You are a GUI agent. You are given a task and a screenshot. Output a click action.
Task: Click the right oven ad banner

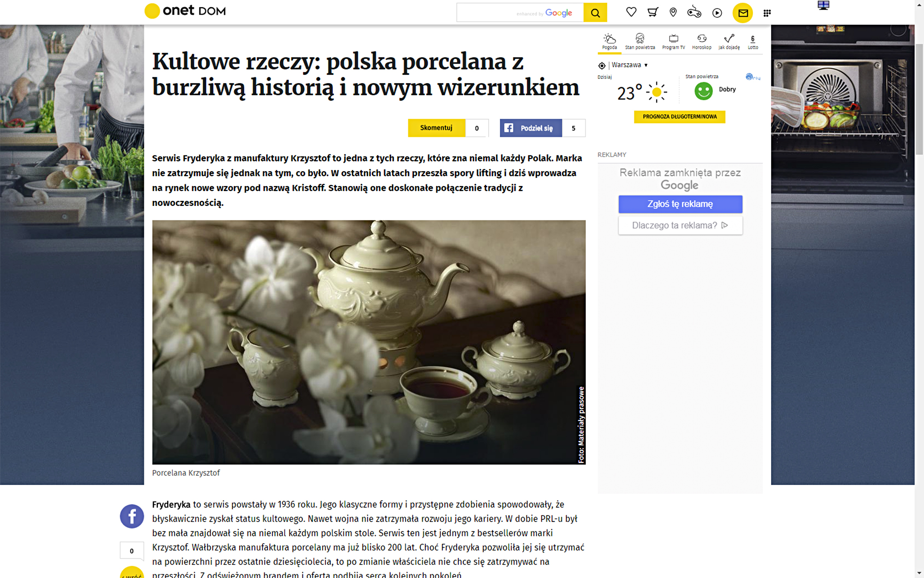click(x=843, y=254)
